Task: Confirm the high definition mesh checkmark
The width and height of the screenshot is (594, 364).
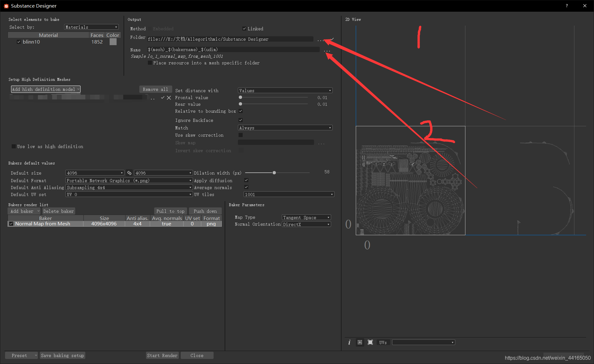Action: point(162,98)
